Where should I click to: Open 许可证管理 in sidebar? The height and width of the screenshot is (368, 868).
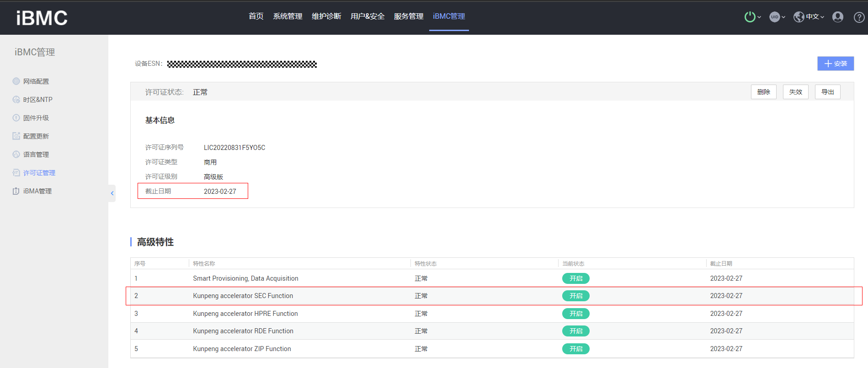(x=39, y=173)
